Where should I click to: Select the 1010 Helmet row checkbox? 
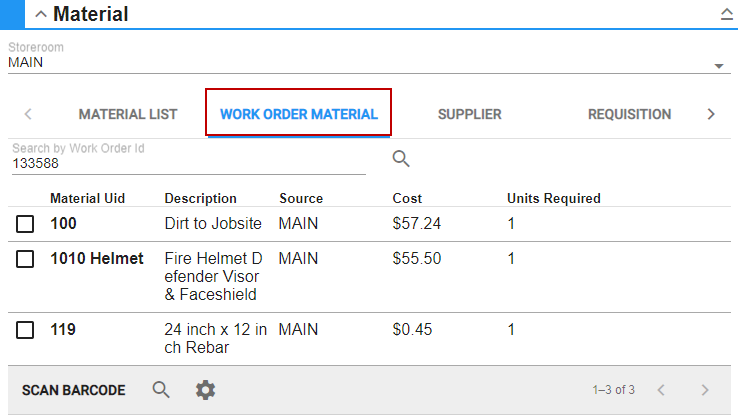point(26,260)
